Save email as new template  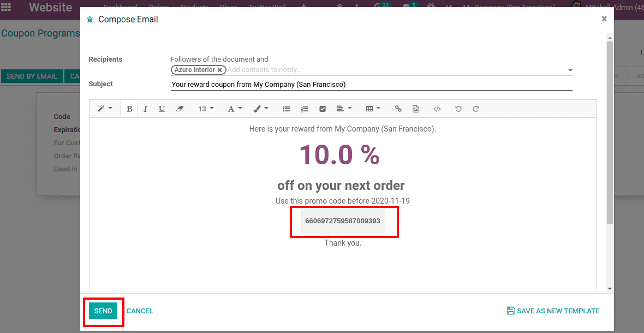[553, 311]
